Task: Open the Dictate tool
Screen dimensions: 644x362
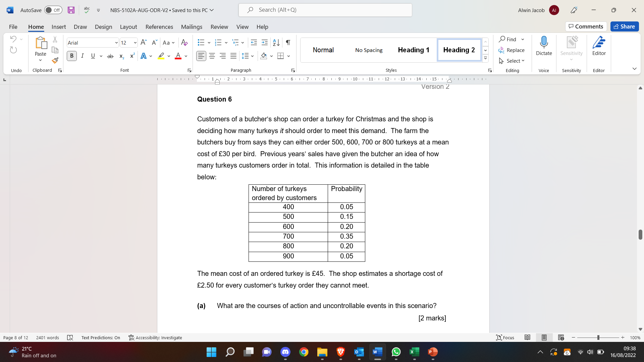Action: (x=544, y=46)
